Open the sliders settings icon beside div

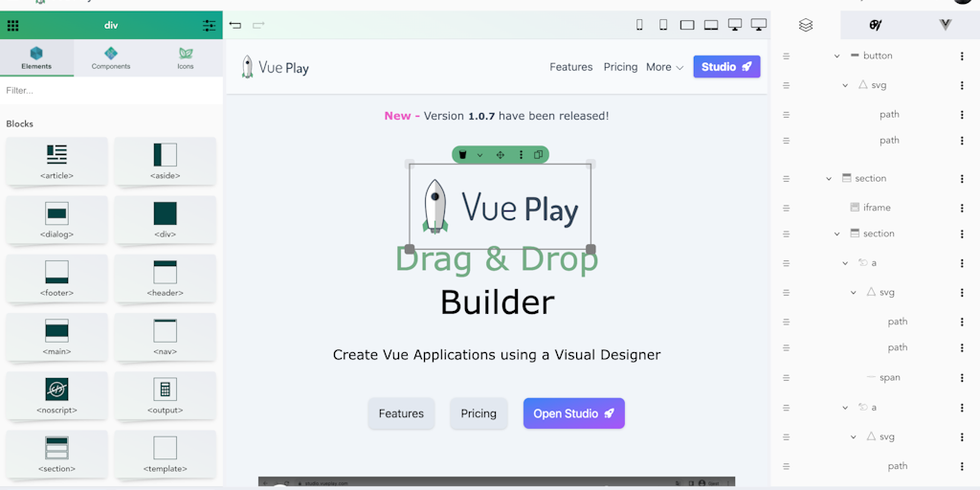click(x=210, y=26)
